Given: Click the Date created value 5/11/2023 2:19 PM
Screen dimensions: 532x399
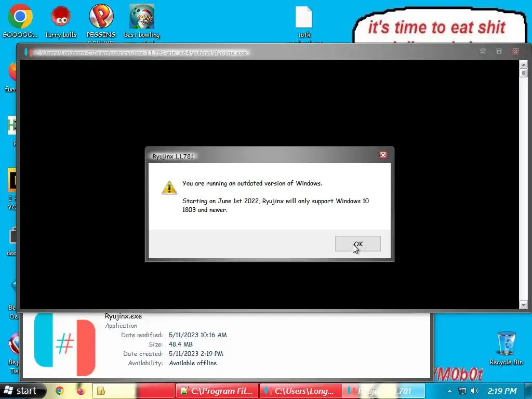Looking at the screenshot, I should point(196,353).
